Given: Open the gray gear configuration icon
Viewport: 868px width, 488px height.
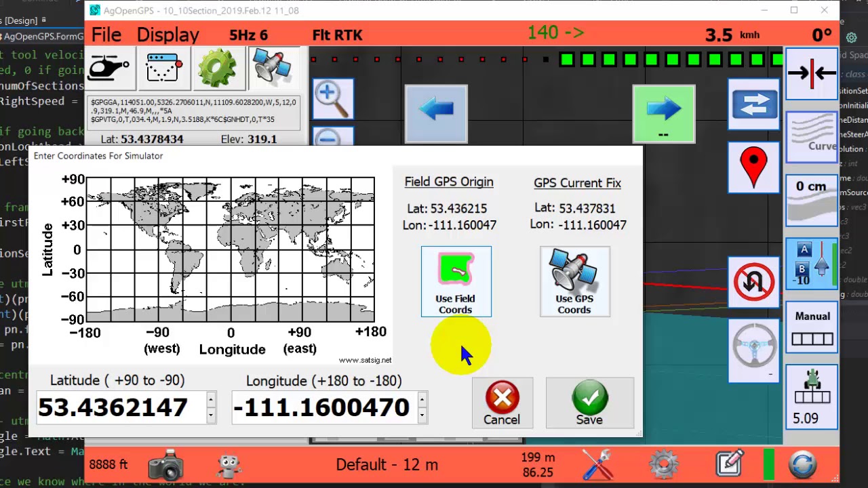Looking at the screenshot, I should (664, 465).
